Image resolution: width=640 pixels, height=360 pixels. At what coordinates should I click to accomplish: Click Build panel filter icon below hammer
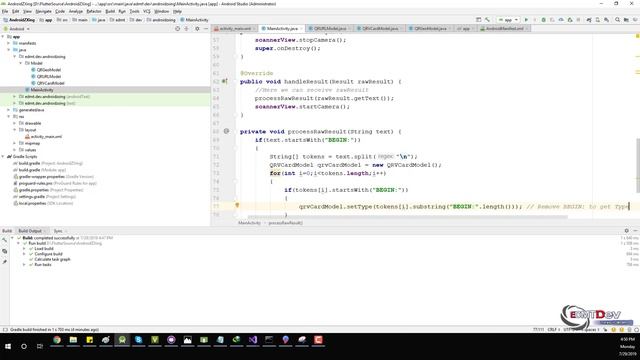(x=4, y=251)
